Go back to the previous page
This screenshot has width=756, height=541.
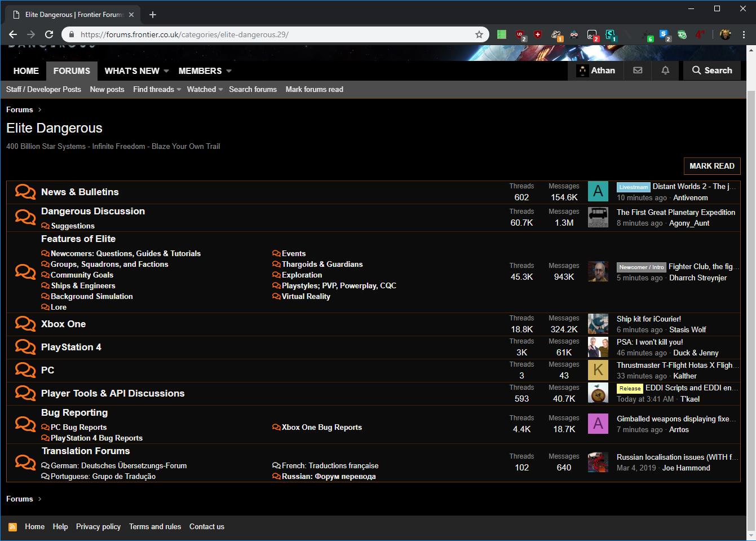(13, 34)
